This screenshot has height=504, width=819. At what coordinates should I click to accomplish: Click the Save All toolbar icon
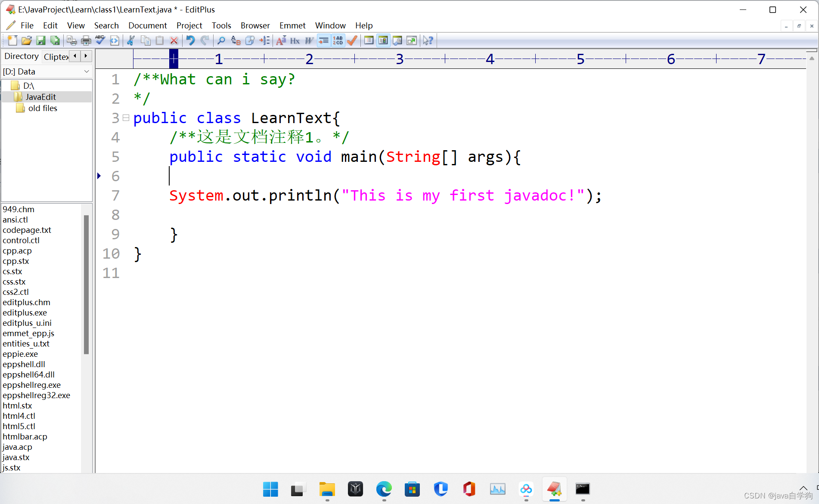(55, 40)
